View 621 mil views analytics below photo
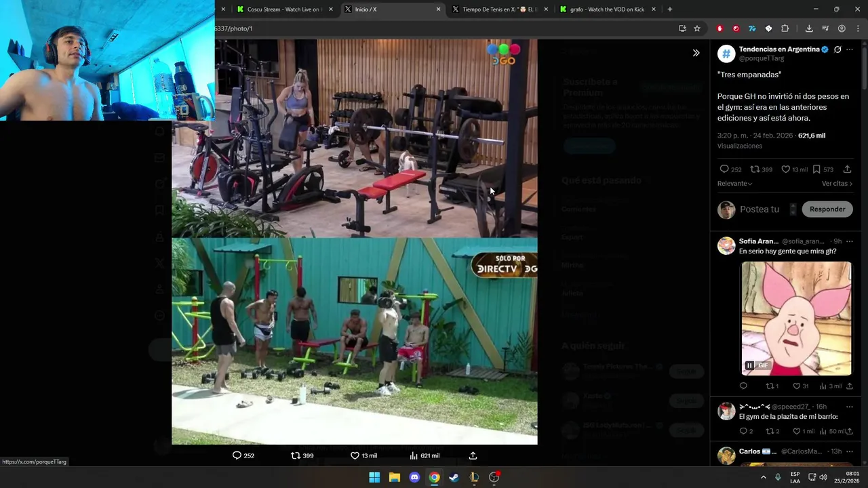 point(425,455)
